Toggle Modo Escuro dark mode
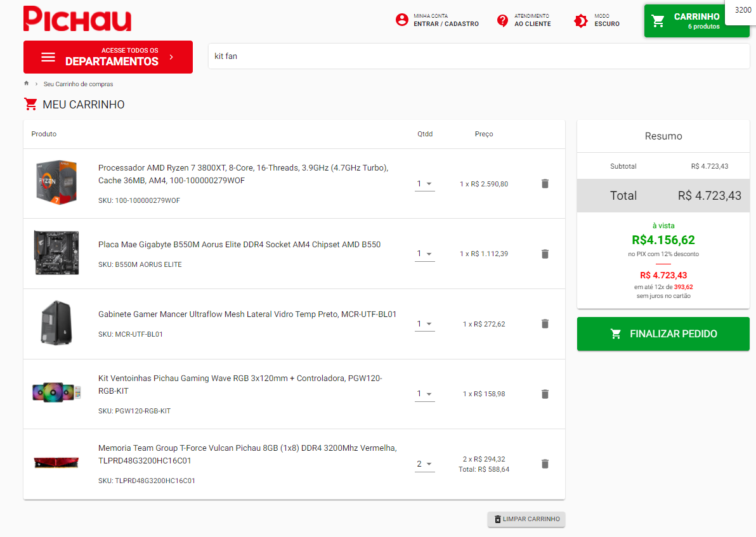The image size is (756, 537). pos(581,21)
